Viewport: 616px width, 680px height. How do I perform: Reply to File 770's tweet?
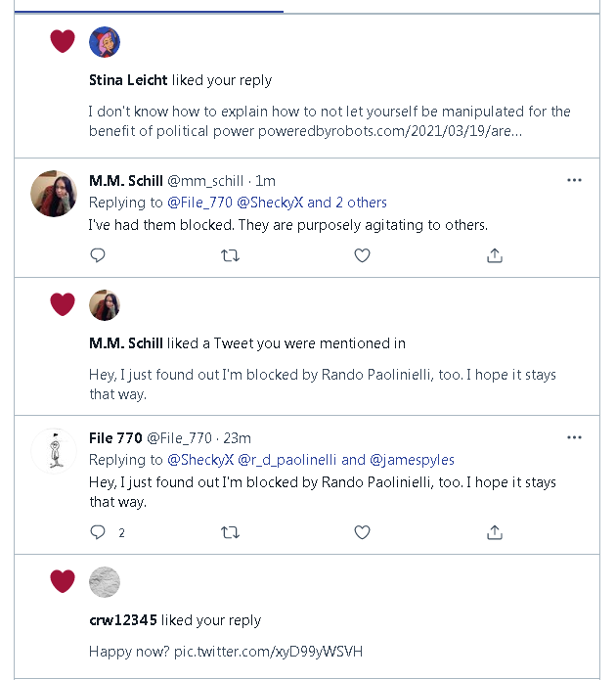[x=98, y=532]
